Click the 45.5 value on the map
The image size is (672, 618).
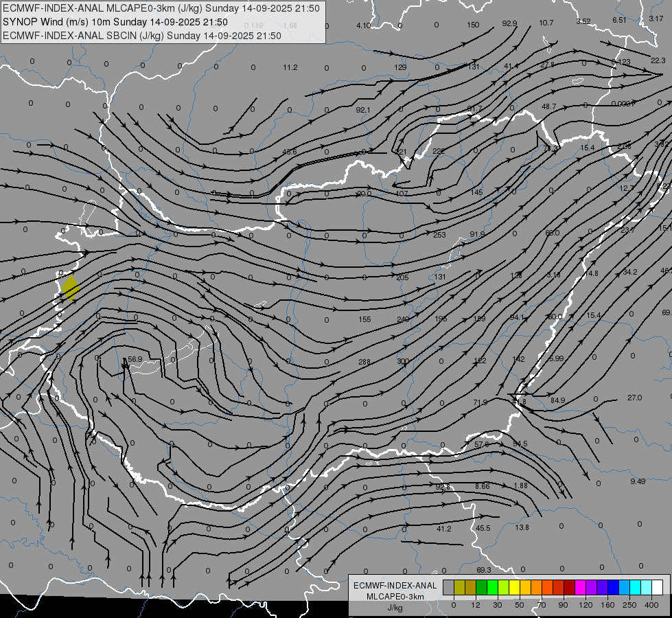tap(483, 528)
